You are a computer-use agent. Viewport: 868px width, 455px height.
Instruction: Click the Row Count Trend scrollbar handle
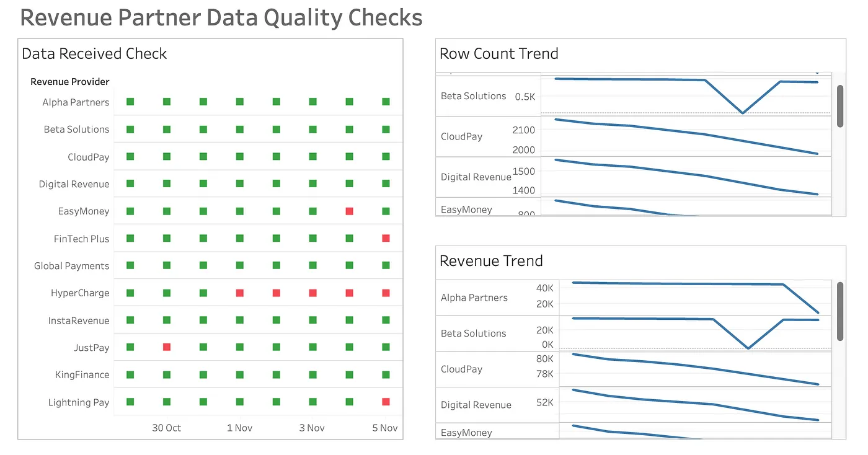pyautogui.click(x=840, y=106)
